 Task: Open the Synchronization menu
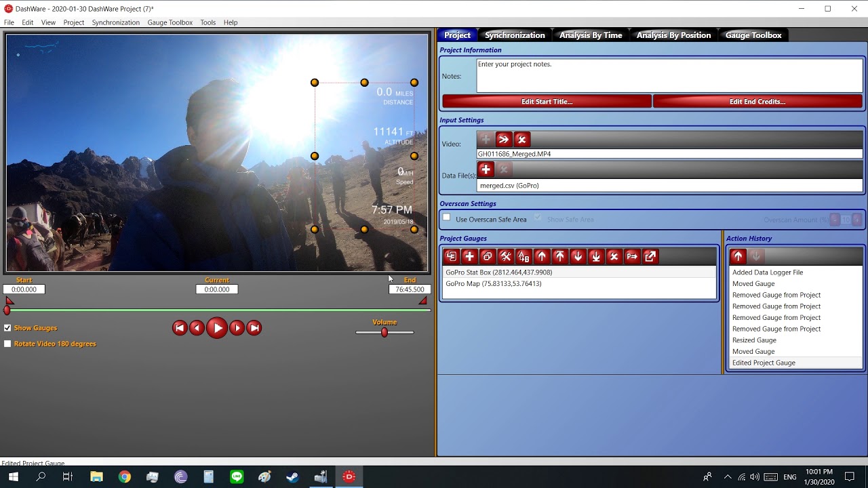coord(116,22)
